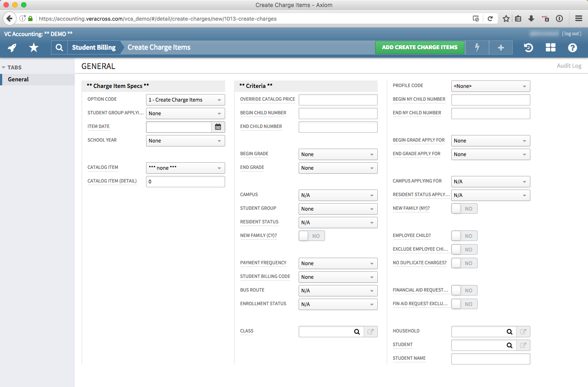Toggle the New Family (CY)? switch
The width and height of the screenshot is (588, 387).
point(311,236)
